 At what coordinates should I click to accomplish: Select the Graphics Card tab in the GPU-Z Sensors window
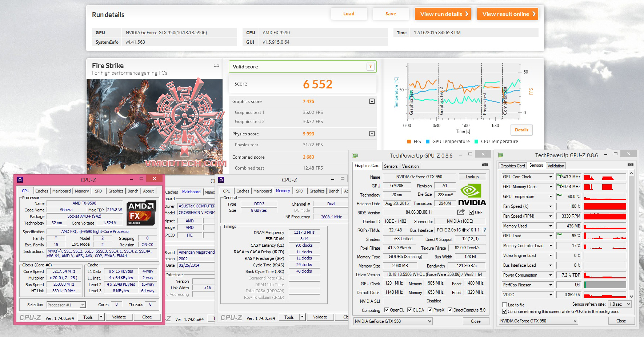[513, 166]
